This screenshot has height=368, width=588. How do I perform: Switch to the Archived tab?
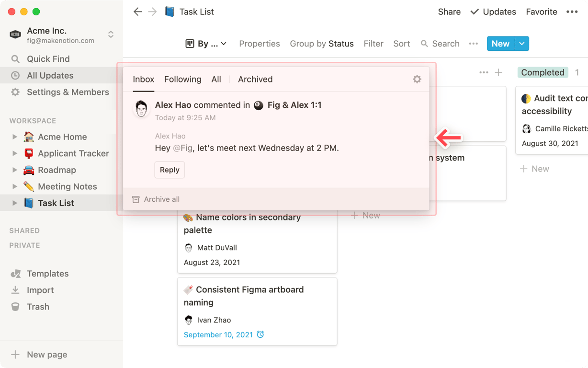(x=255, y=79)
